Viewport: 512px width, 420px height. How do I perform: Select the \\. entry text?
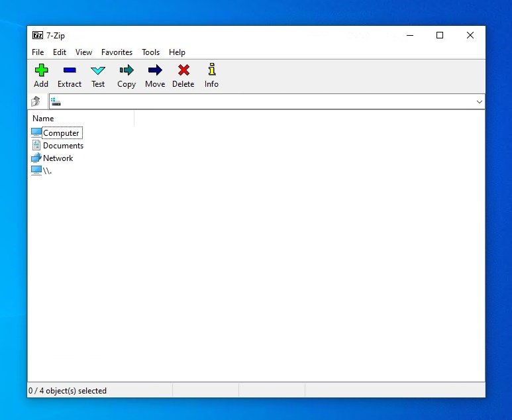tap(47, 171)
